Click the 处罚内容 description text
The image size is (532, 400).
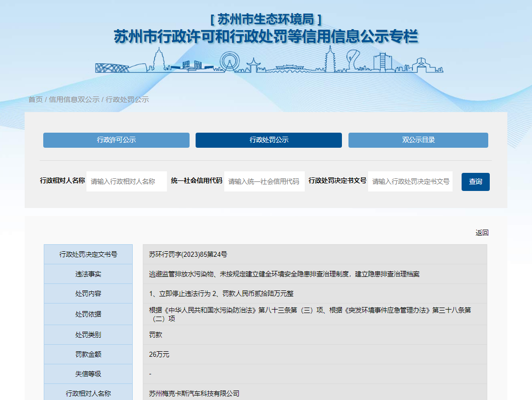pyautogui.click(x=221, y=293)
